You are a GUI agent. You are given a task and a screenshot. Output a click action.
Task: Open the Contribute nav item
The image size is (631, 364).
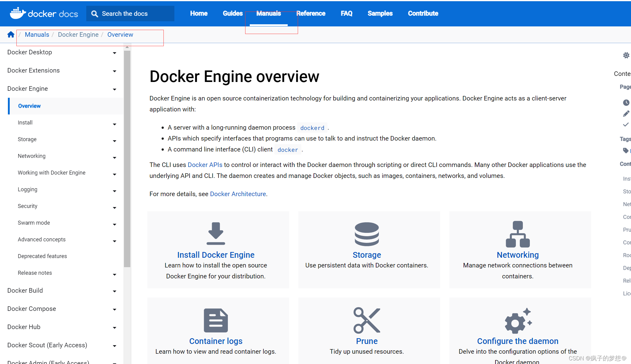(423, 13)
